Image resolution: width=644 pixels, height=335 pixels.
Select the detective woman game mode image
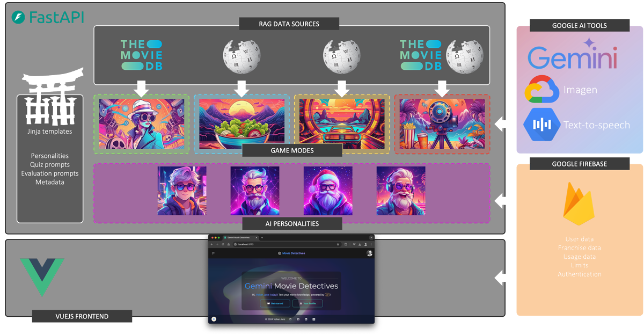coord(142,124)
